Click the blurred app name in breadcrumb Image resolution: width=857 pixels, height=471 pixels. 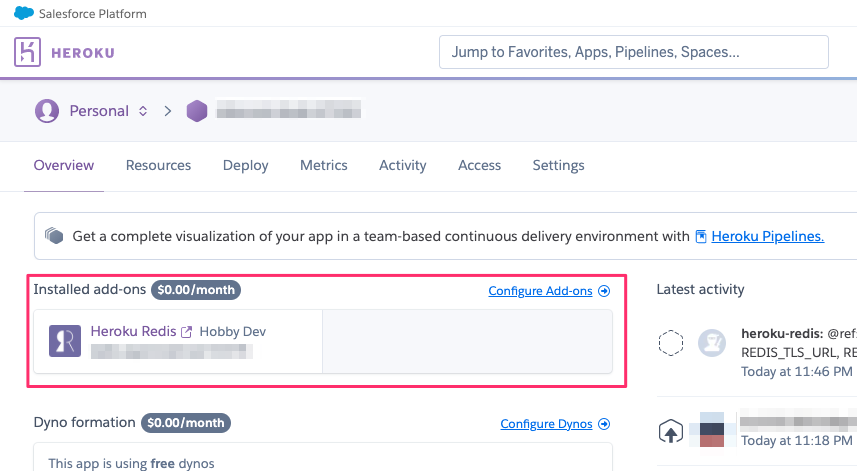[289, 109]
